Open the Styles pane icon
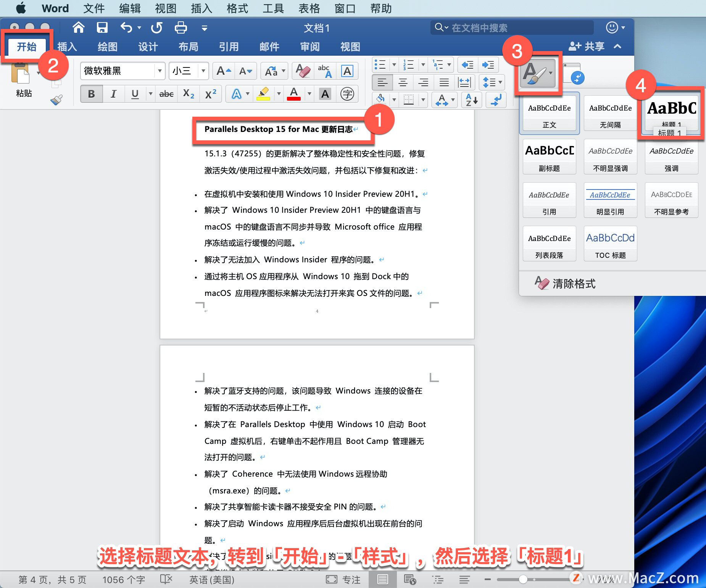 tap(574, 74)
